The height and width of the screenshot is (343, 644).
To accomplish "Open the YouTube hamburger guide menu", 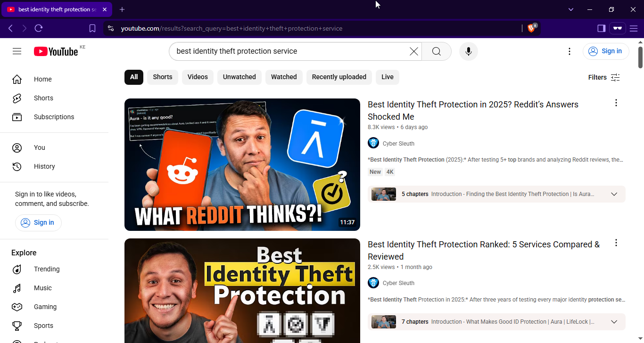I will [17, 51].
